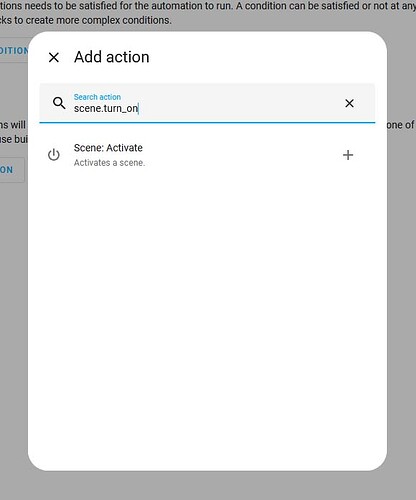Click the dimmed backdrop right of dialog

tap(401, 267)
